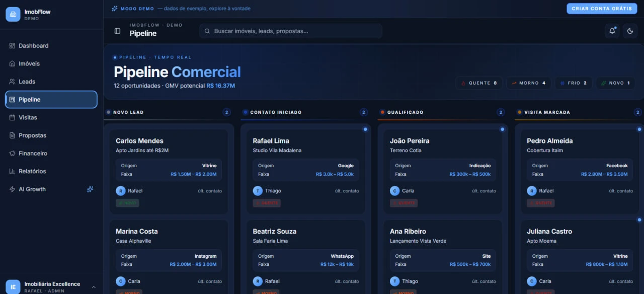Click Rafael avatar on Carlos Mendes card
The image size is (644, 294).
click(121, 191)
